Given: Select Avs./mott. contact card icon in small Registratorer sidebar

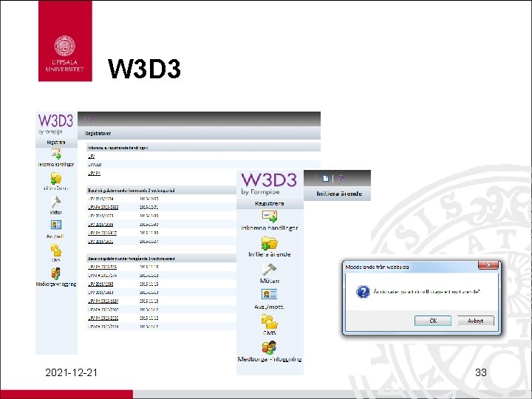Looking at the screenshot, I should pyautogui.click(x=56, y=225).
